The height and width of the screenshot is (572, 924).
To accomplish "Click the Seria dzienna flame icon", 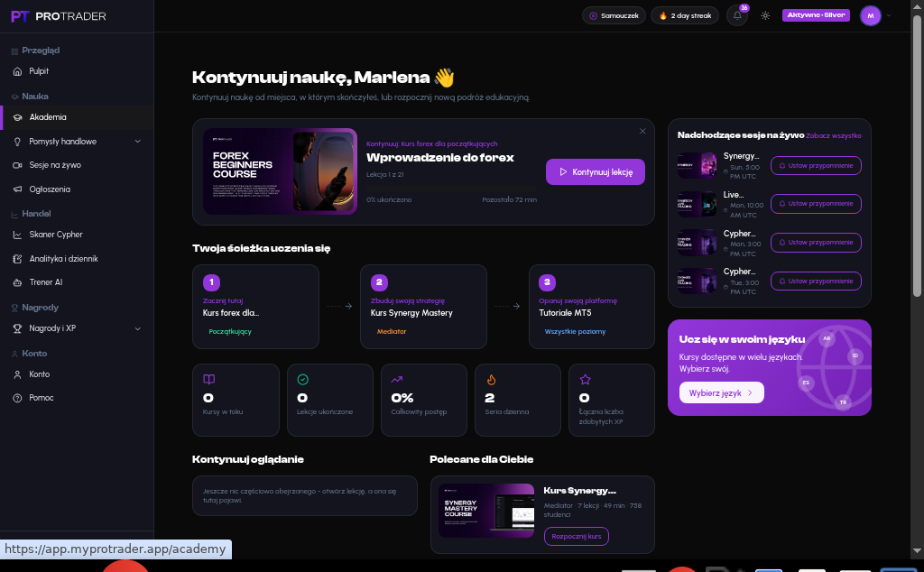I will coord(491,379).
